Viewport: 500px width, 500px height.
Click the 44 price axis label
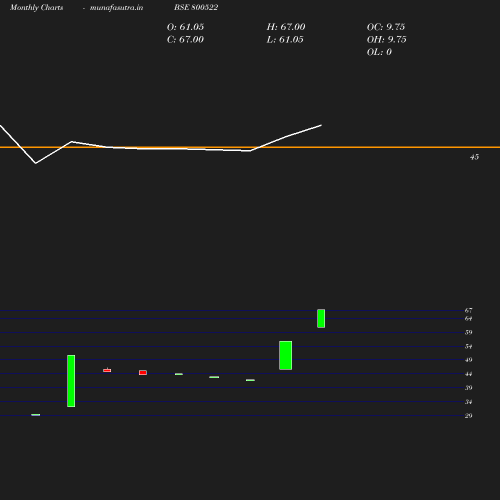click(468, 374)
